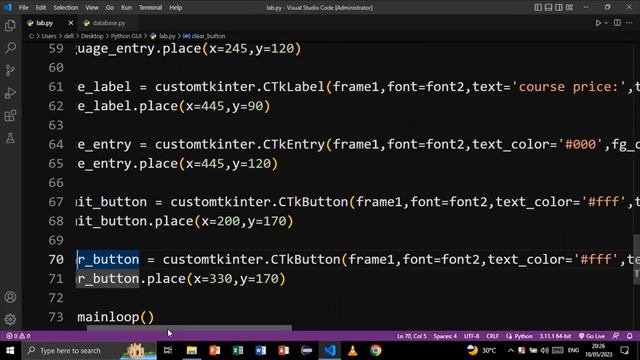Image resolution: width=640 pixels, height=360 pixels.
Task: Expand the Python GUI breadcrumb segment
Action: click(x=126, y=36)
